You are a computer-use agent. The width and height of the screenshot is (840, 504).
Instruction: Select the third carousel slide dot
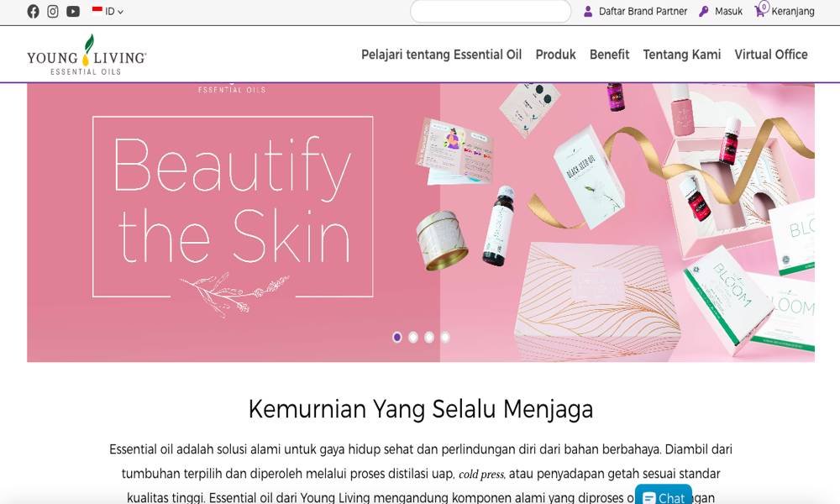(429, 337)
